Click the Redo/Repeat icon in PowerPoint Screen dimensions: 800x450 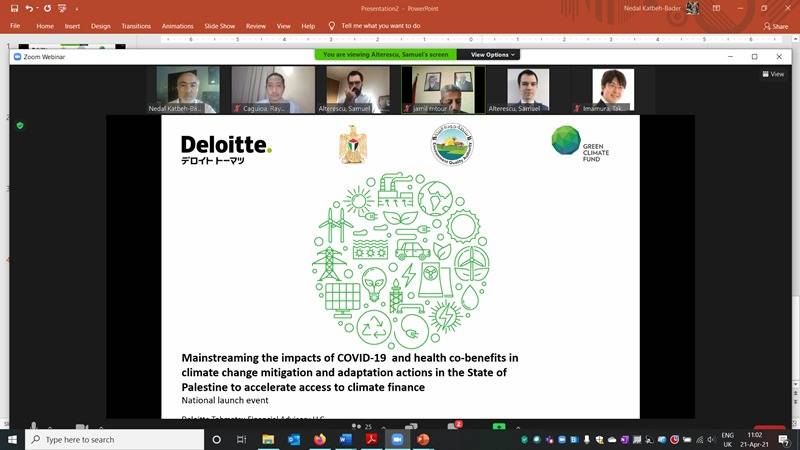pos(47,8)
